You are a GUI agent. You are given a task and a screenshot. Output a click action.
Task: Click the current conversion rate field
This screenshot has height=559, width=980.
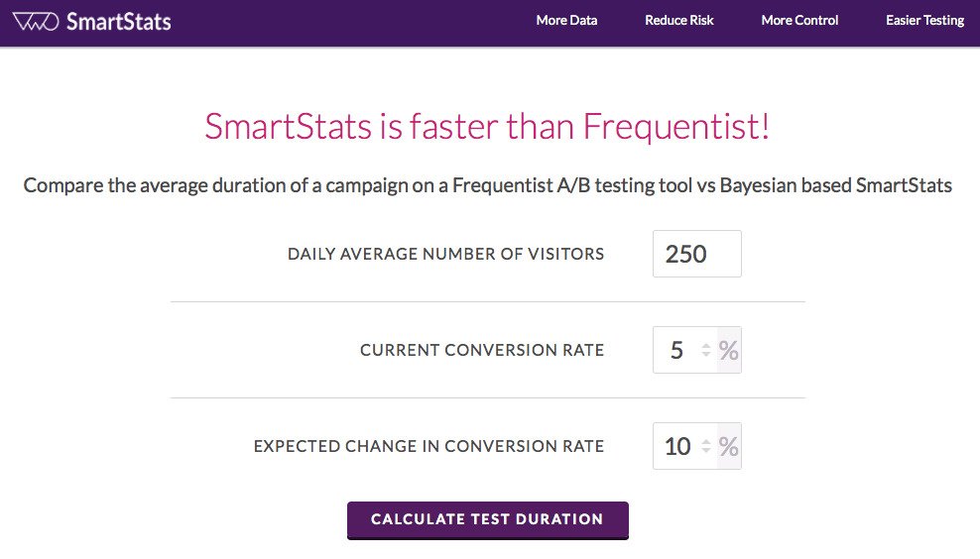pyautogui.click(x=685, y=350)
